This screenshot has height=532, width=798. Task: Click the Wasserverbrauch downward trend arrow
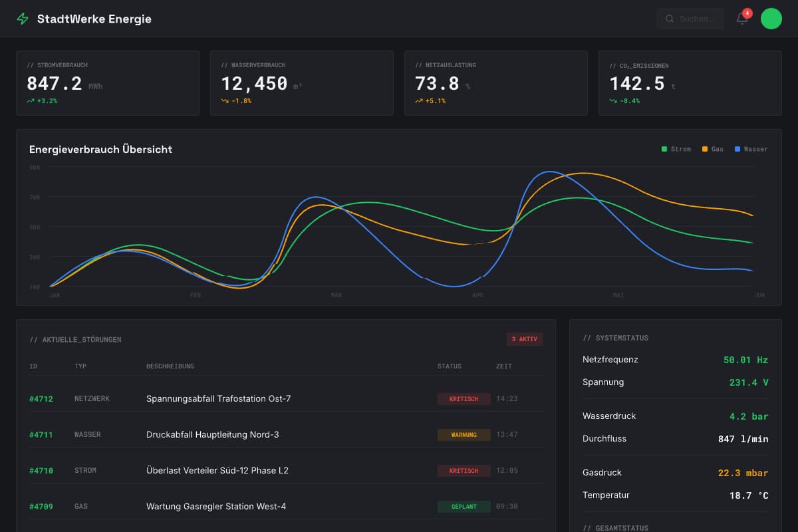point(225,101)
